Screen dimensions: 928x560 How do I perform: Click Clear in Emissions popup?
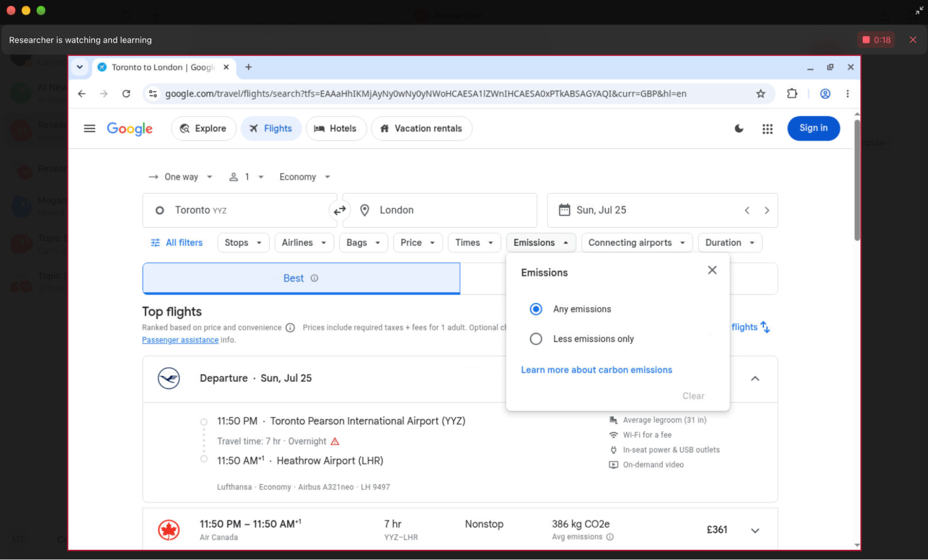(x=693, y=396)
